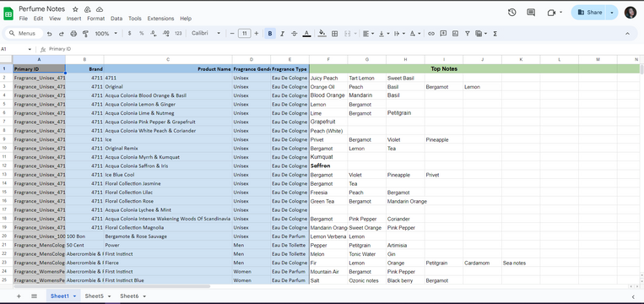644x304 pixels.
Task: Click the Menus search box
Action: click(24, 34)
